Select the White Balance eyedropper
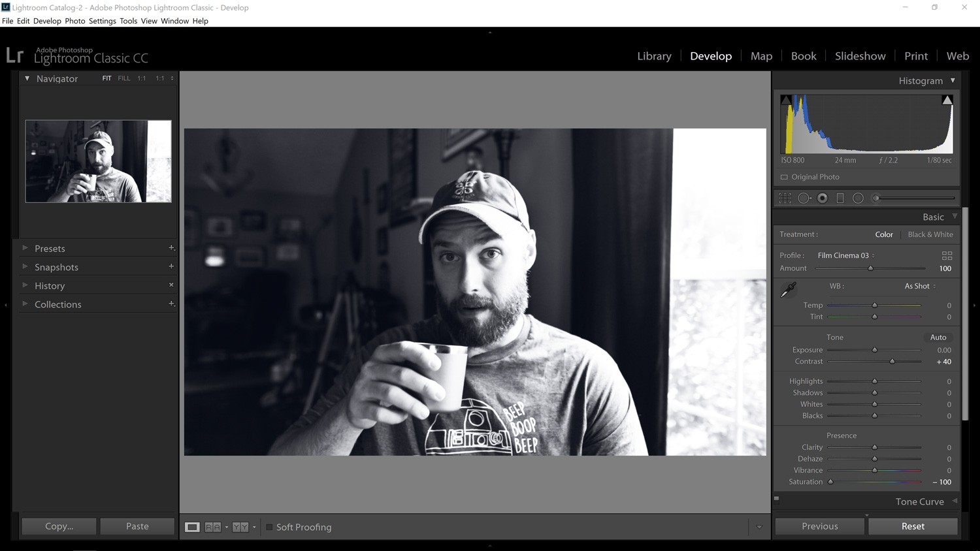Screen dimensions: 980x551 788,289
